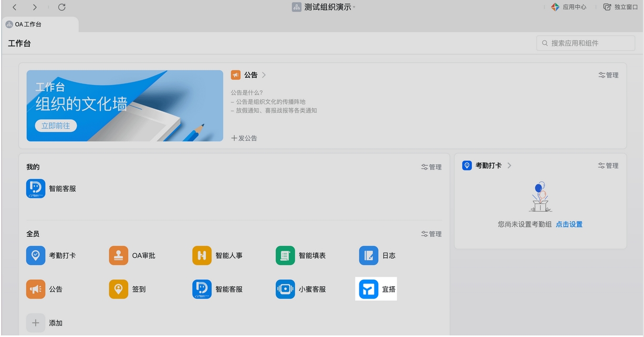The image size is (644, 337).
Task: Open the OA审批 stamp icon
Action: (x=119, y=256)
